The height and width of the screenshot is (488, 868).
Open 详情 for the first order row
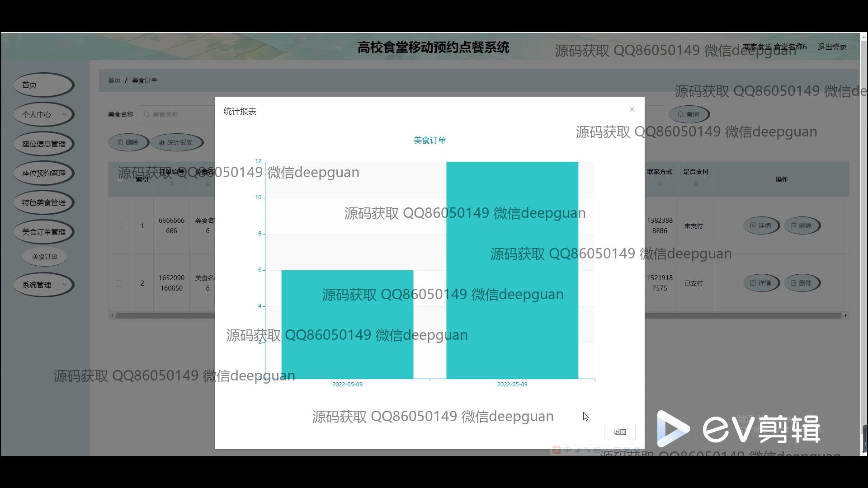(x=761, y=225)
